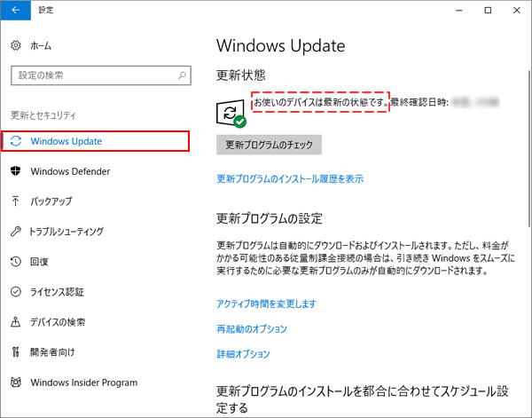Click the Home gear icon
Image resolution: width=532 pixels, height=418 pixels.
(16, 45)
